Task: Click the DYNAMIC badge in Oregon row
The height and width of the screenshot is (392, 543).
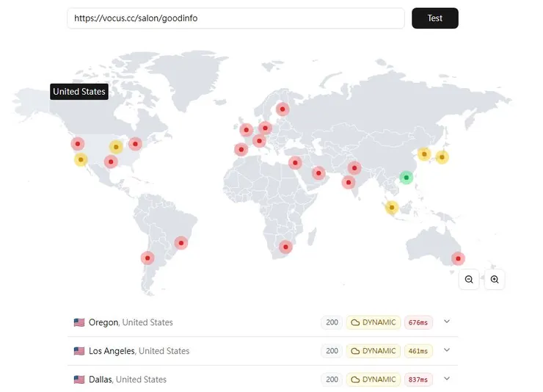Action: point(373,322)
